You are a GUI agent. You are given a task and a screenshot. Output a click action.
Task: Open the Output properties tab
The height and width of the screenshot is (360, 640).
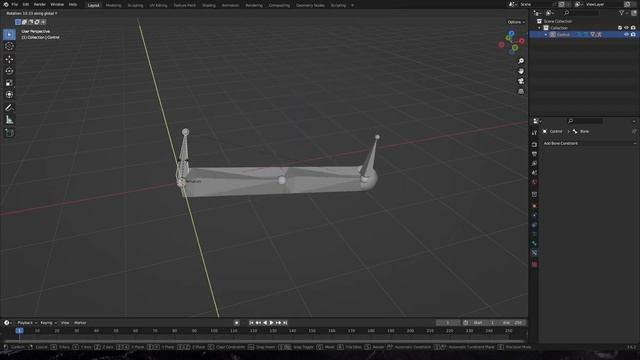coord(534,154)
